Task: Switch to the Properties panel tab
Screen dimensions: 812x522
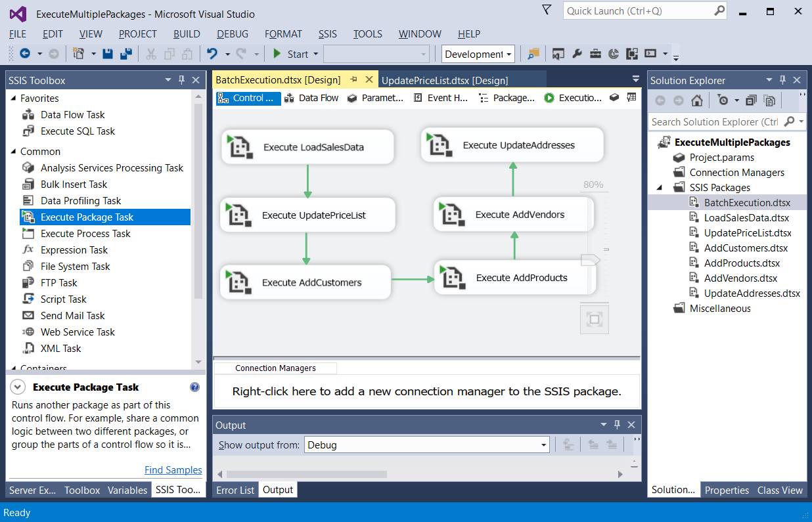Action: point(727,490)
